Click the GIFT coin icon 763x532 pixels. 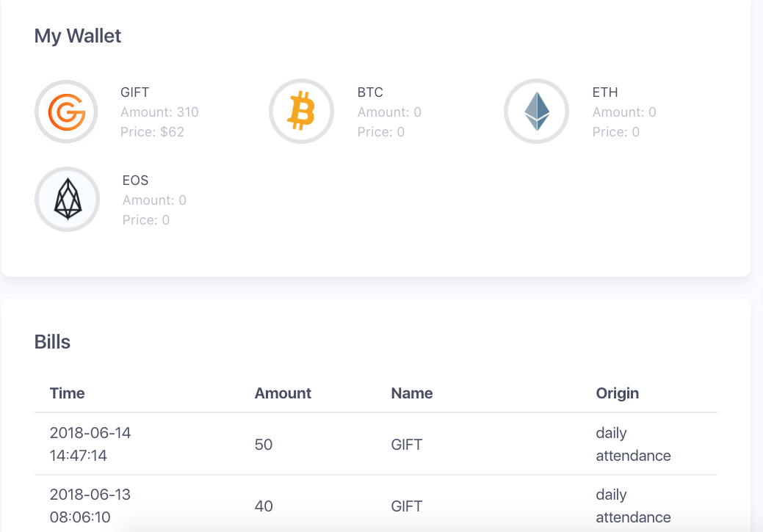tap(66, 112)
